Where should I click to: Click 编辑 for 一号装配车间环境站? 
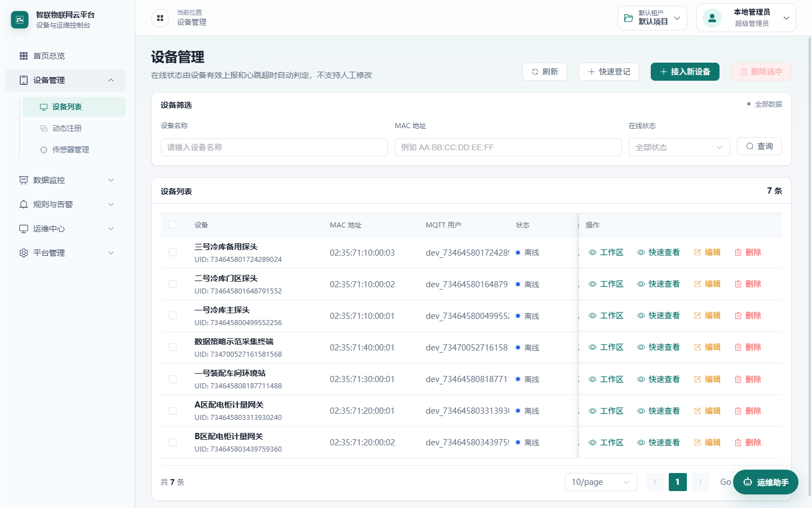[x=707, y=379]
